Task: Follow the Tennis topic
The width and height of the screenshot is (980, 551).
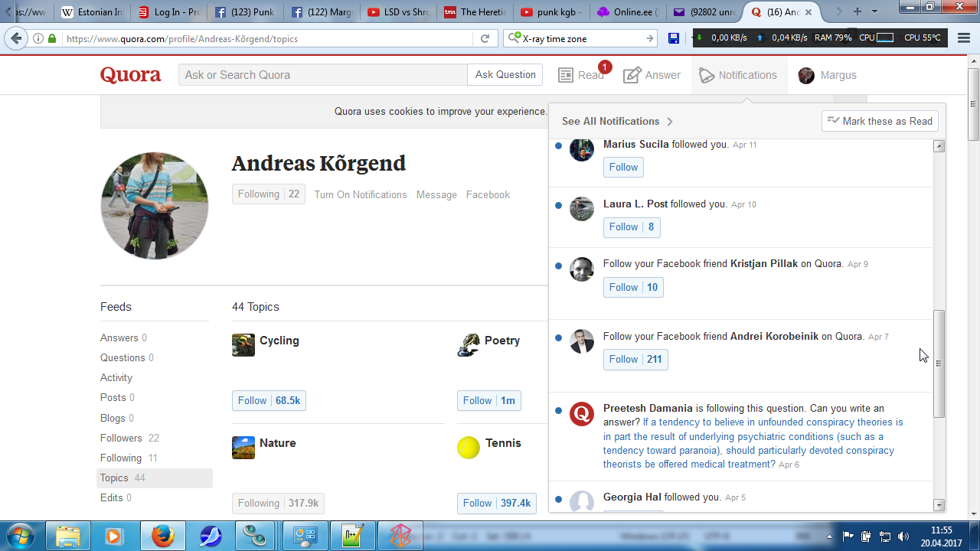Action: click(x=497, y=504)
